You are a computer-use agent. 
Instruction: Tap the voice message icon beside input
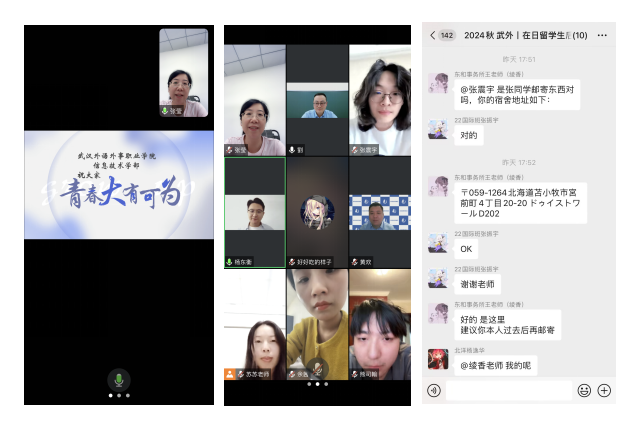point(434,390)
